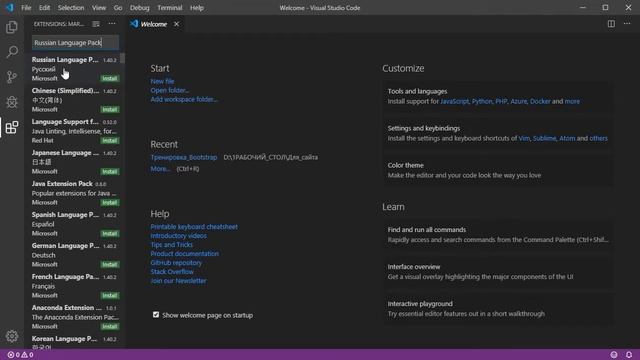Image resolution: width=640 pixels, height=360 pixels.
Task: Click the More recent link
Action: pos(160,169)
